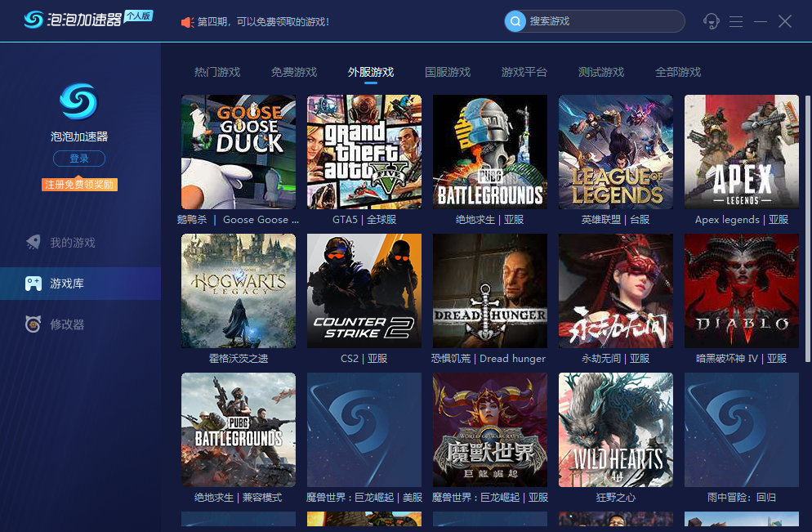Select 魔兽世界 巨龙崛起 美服 placeholder cover
This screenshot has height=532, width=812.
pos(364,429)
